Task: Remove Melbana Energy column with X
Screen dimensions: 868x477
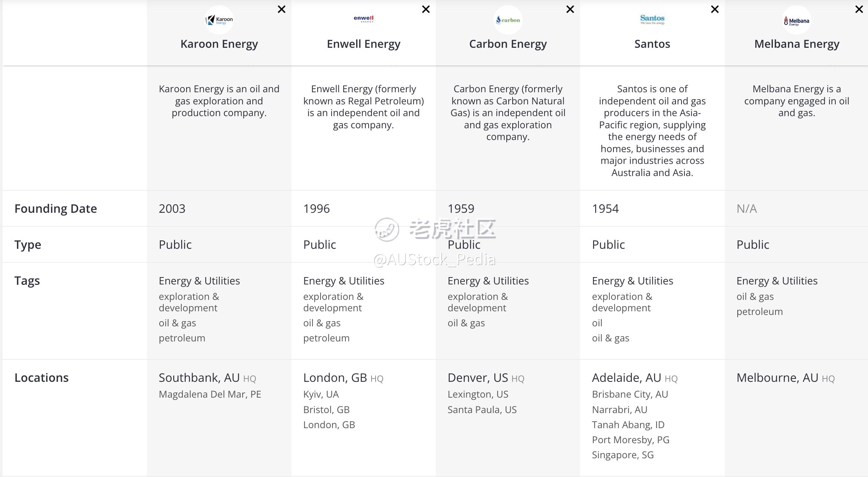Action: point(859,9)
